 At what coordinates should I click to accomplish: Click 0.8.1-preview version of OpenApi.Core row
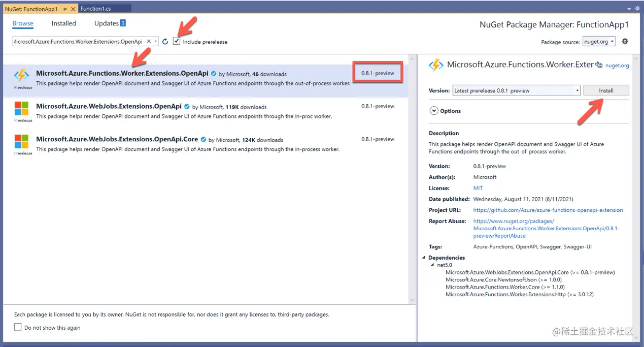pos(378,139)
